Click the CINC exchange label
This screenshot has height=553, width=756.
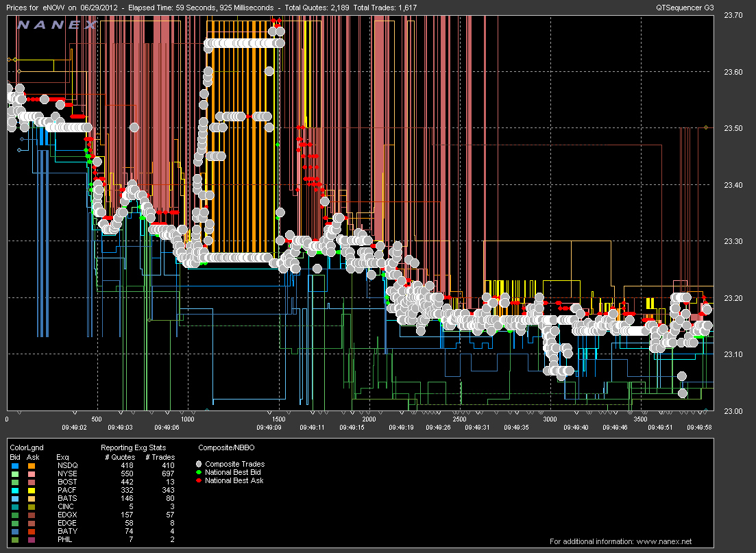[66, 506]
